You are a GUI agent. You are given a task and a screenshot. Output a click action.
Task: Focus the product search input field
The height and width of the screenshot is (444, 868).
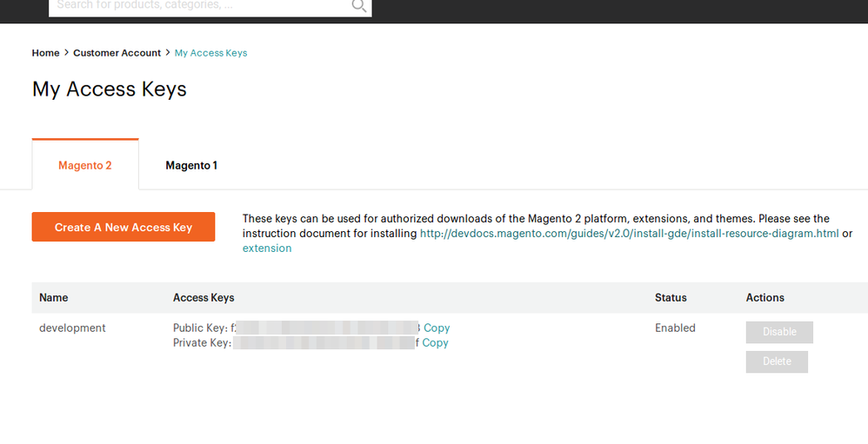tap(200, 6)
